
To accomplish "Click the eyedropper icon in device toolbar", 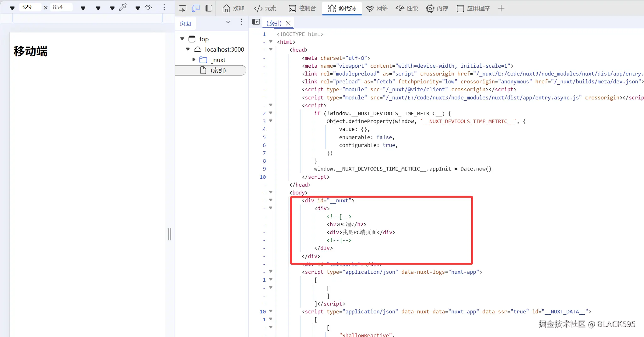I will pos(123,7).
